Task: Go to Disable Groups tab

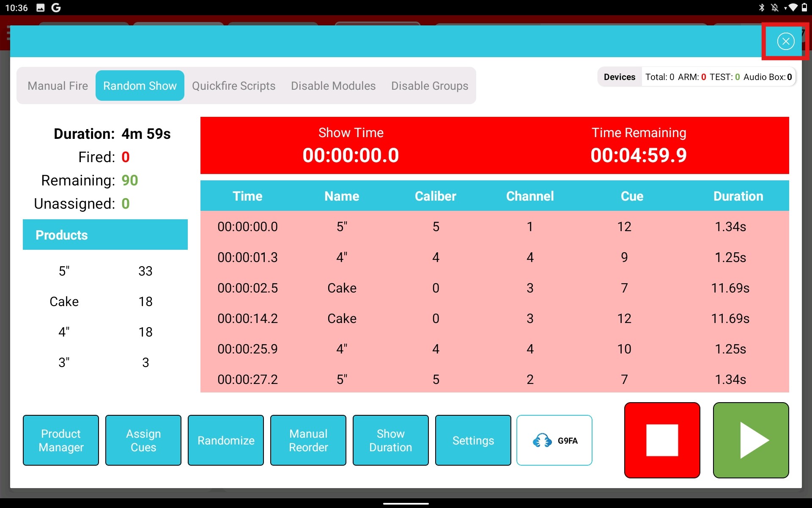Action: pos(429,86)
